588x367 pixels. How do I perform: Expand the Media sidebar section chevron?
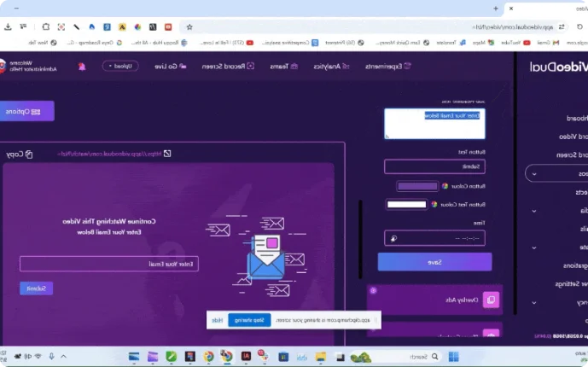click(535, 211)
